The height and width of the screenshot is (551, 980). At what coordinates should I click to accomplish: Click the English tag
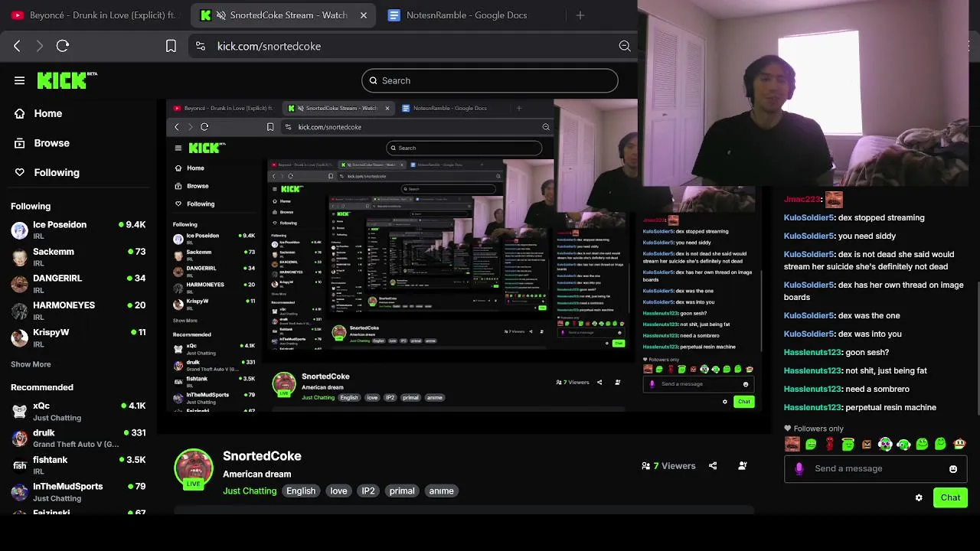pos(301,491)
